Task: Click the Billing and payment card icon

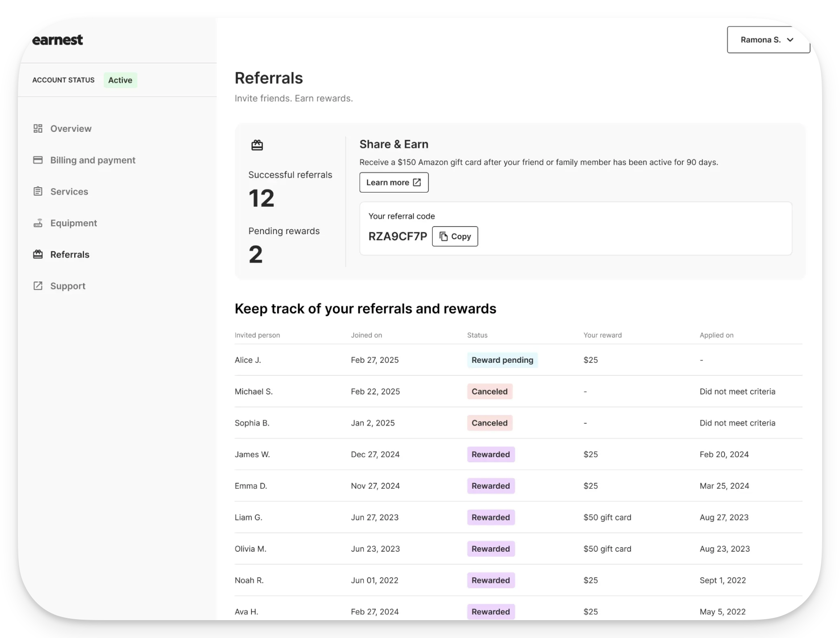Action: (38, 160)
